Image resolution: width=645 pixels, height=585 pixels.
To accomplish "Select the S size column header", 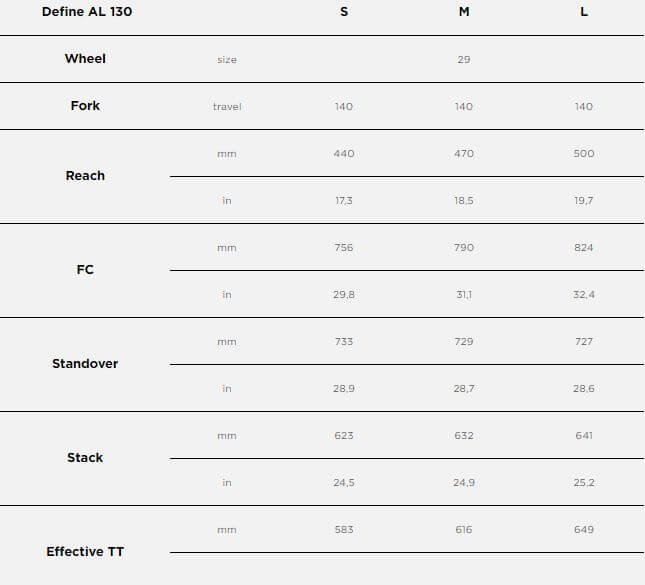I will (344, 12).
